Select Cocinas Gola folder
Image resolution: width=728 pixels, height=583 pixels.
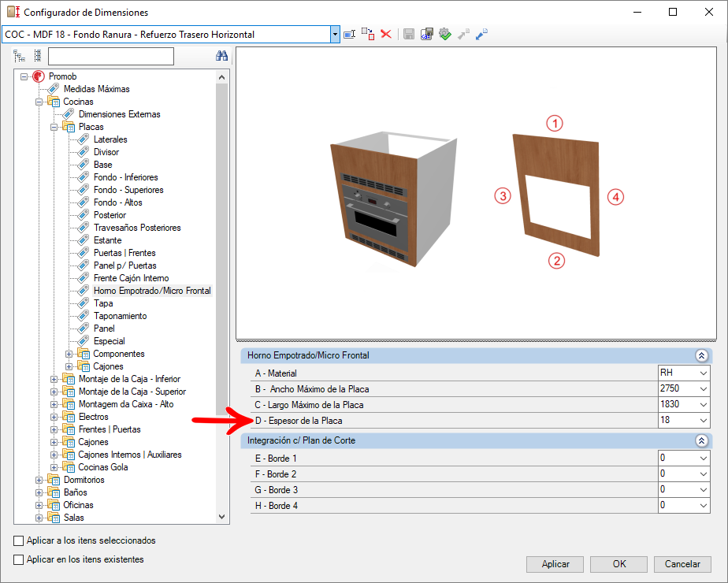tap(103, 467)
